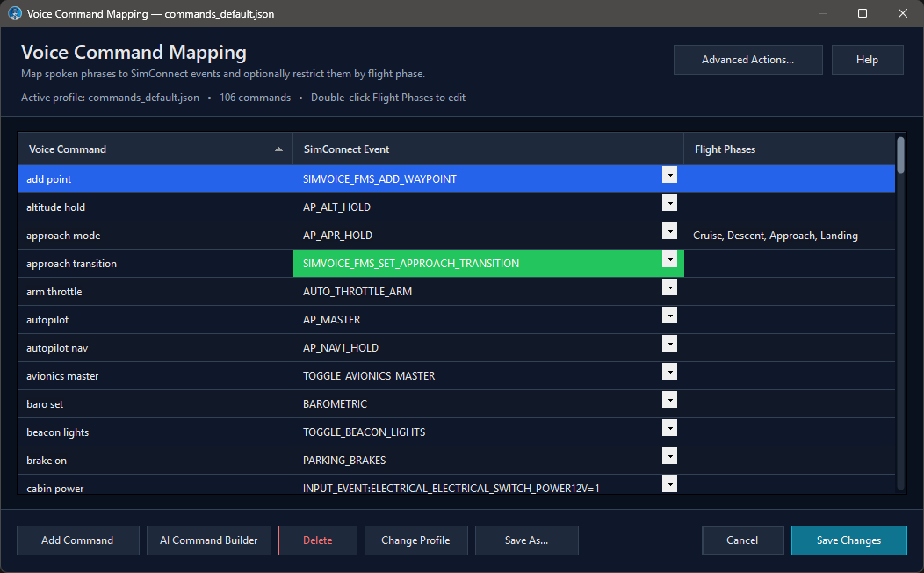Select the 'autopilot' voice command cell
This screenshot has width=924, height=573.
click(155, 320)
